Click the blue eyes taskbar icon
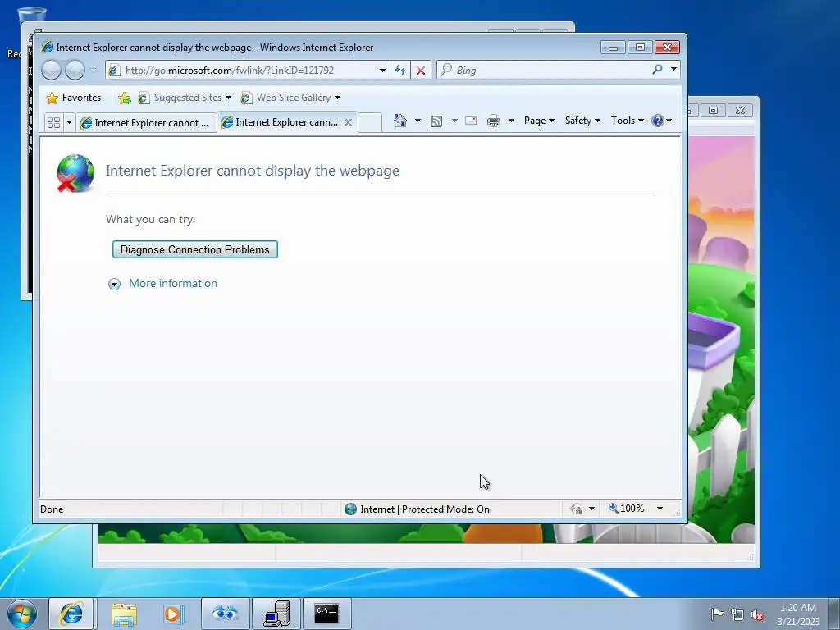Image resolution: width=840 pixels, height=630 pixels. [x=225, y=614]
